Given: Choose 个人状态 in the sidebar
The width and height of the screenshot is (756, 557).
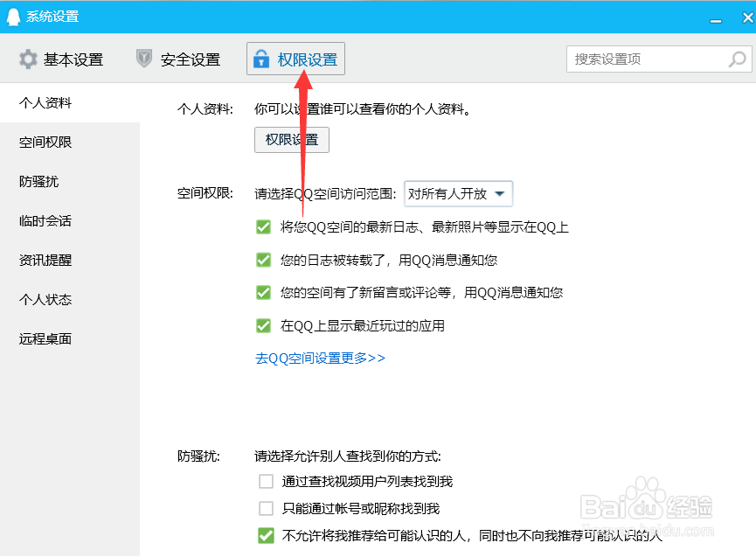Looking at the screenshot, I should 70,300.
